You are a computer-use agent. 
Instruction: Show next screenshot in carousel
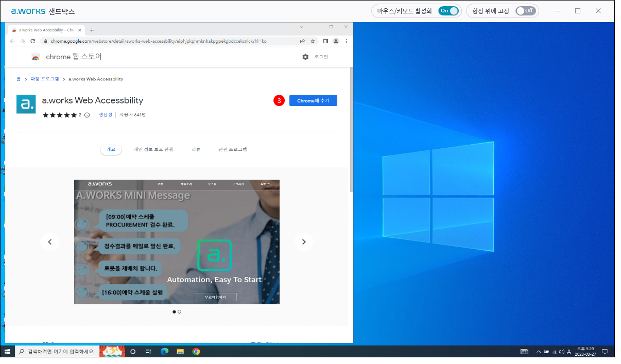coord(304,241)
